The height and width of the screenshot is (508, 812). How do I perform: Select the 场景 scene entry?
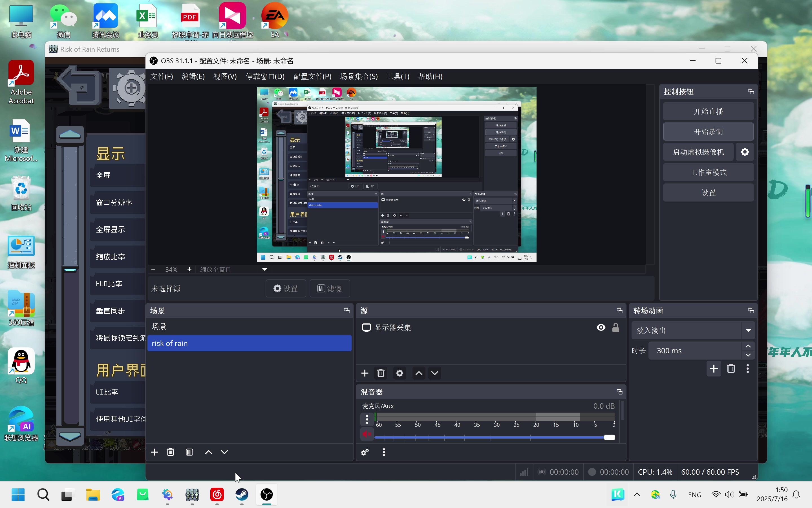click(x=249, y=327)
